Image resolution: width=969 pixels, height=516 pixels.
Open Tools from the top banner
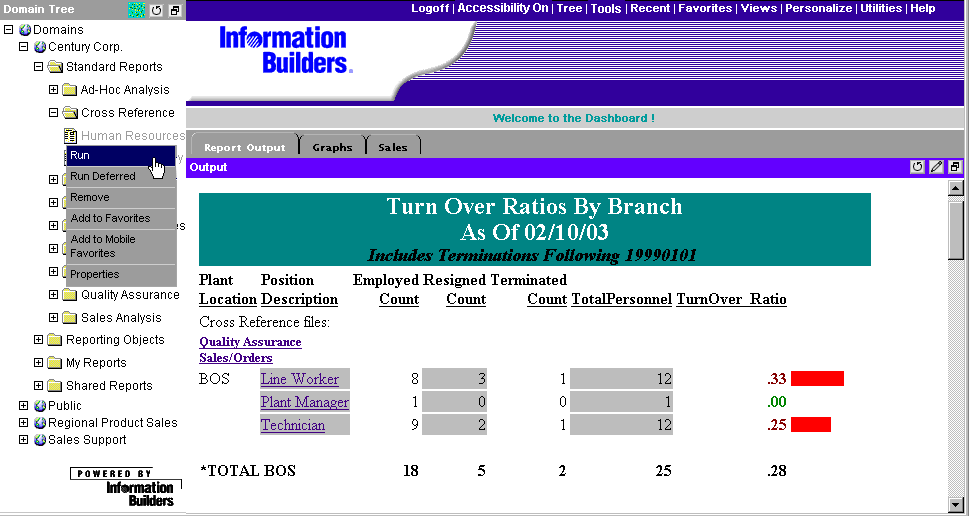(x=606, y=9)
